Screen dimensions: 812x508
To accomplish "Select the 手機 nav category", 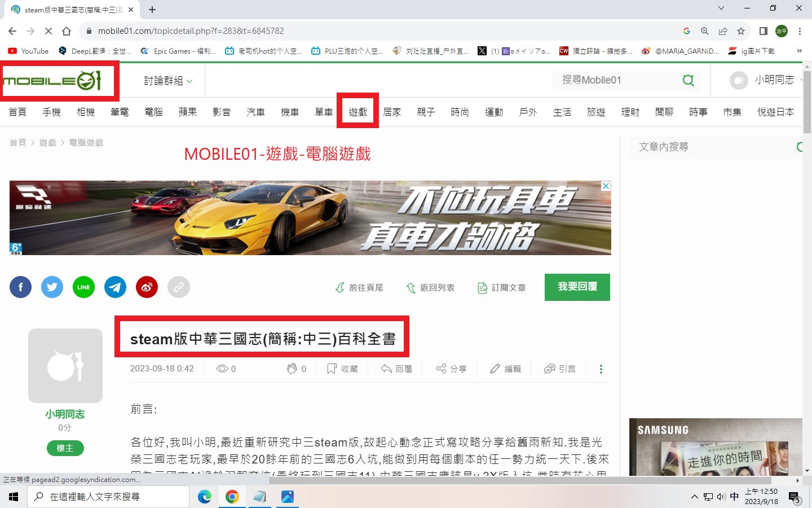I will [x=51, y=112].
